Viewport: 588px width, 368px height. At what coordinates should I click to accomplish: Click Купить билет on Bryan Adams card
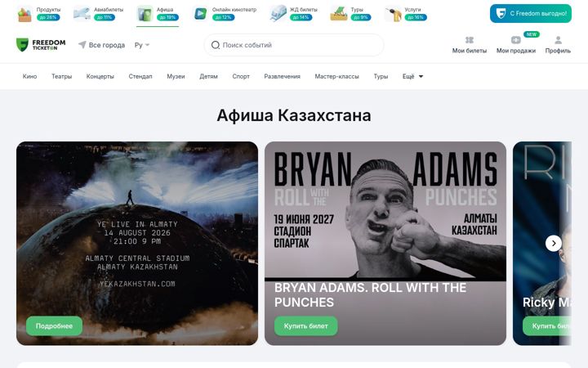pyautogui.click(x=306, y=326)
